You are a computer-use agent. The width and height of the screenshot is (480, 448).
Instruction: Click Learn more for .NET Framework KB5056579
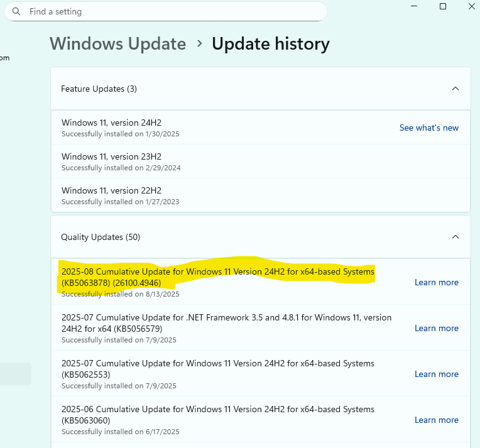click(x=437, y=328)
